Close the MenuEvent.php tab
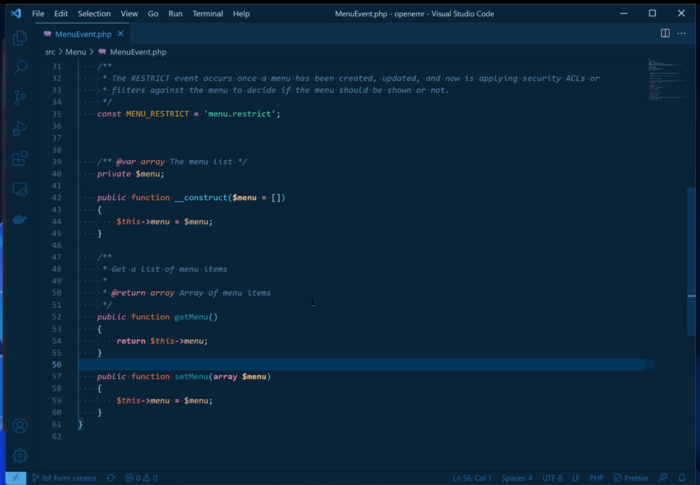Viewport: 700px width, 485px height. pyautogui.click(x=123, y=34)
